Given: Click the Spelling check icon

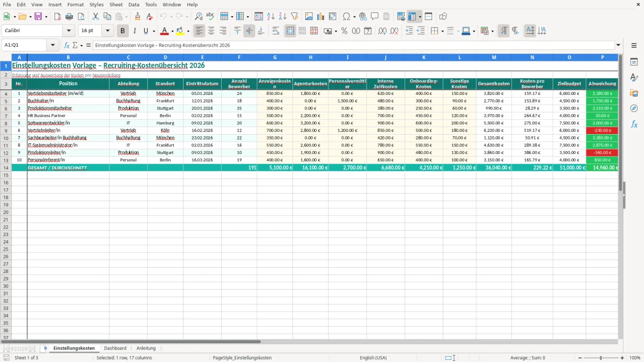Looking at the screenshot, I should pos(210,17).
